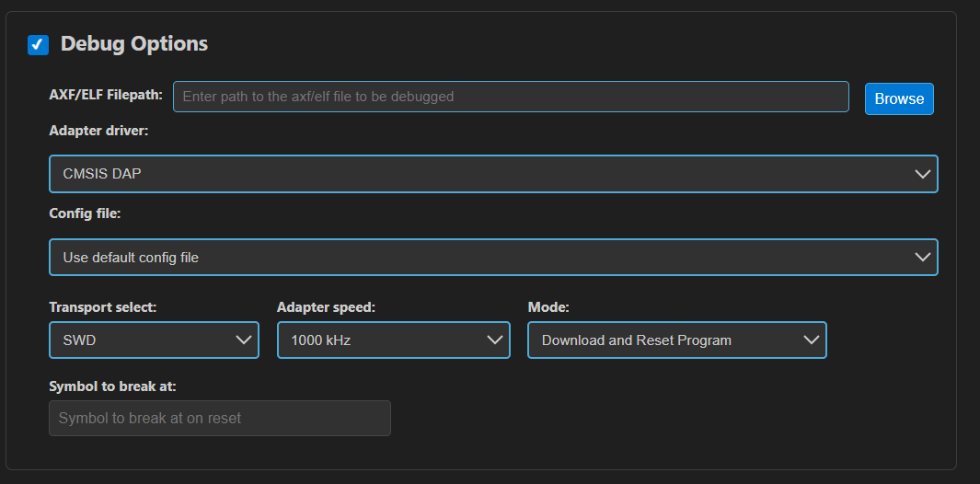
Task: Click the 'Config file:' label
Action: tap(85, 213)
